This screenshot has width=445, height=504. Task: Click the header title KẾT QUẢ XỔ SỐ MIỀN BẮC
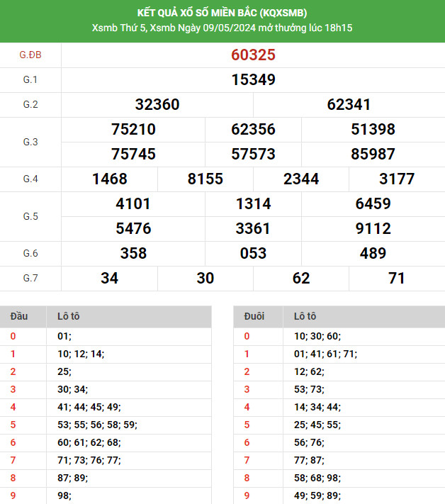[x=222, y=13]
